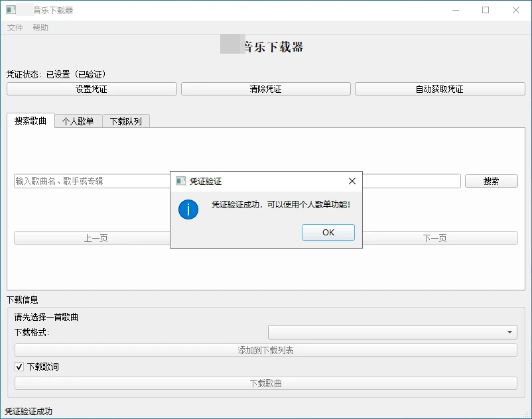Click the blue info icon in dialog

click(x=188, y=209)
